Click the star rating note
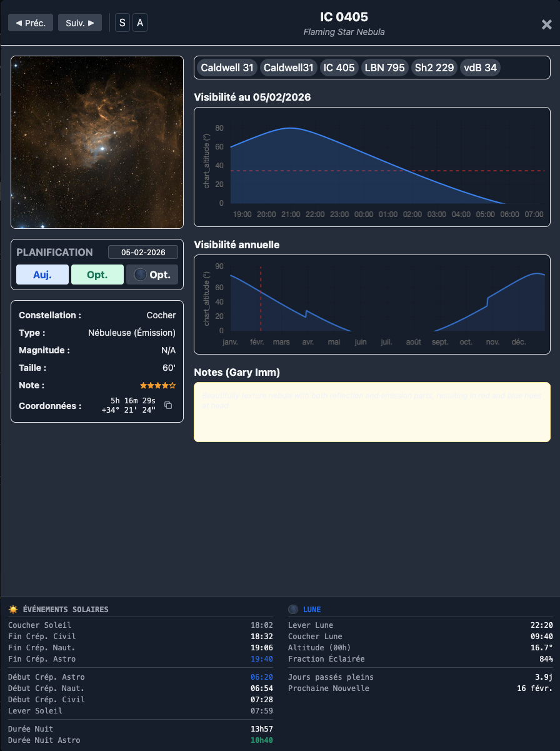Viewport: 560px width, 751px height. pos(157,385)
